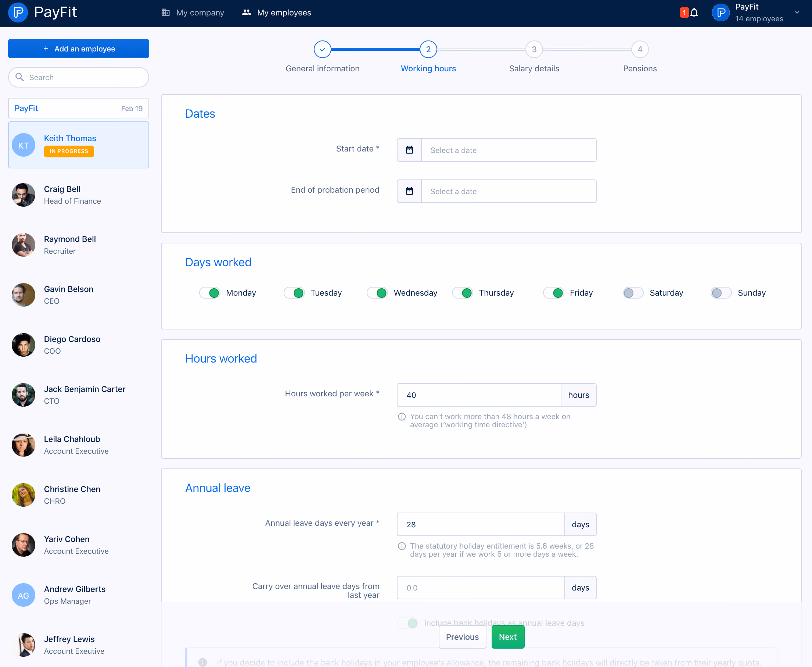
Task: Click the completed General information step circle
Action: [323, 49]
